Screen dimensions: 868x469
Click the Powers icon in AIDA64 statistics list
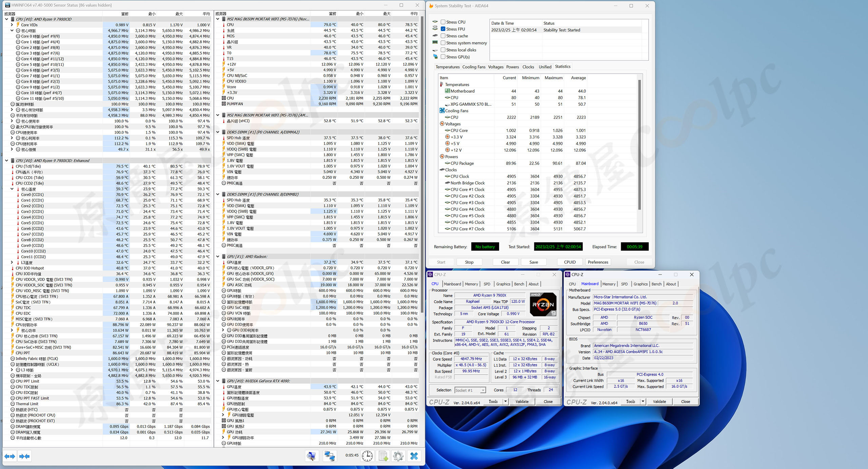pyautogui.click(x=442, y=156)
